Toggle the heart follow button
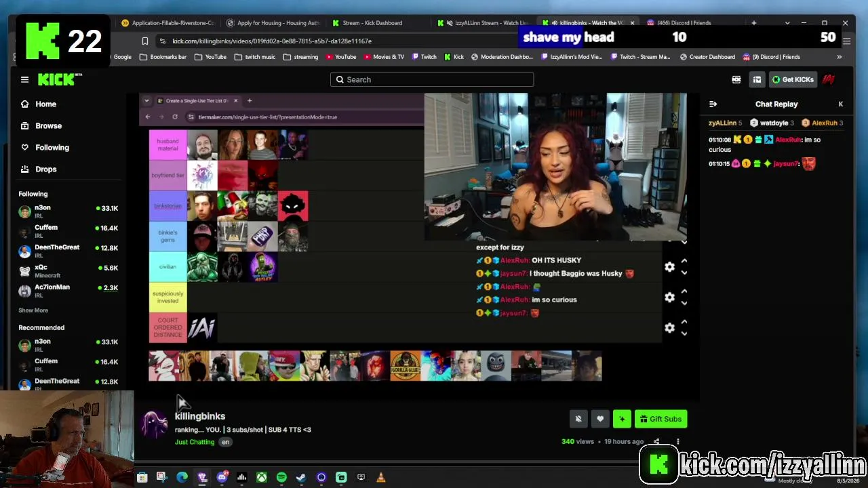The width and height of the screenshot is (868, 488). pos(600,419)
